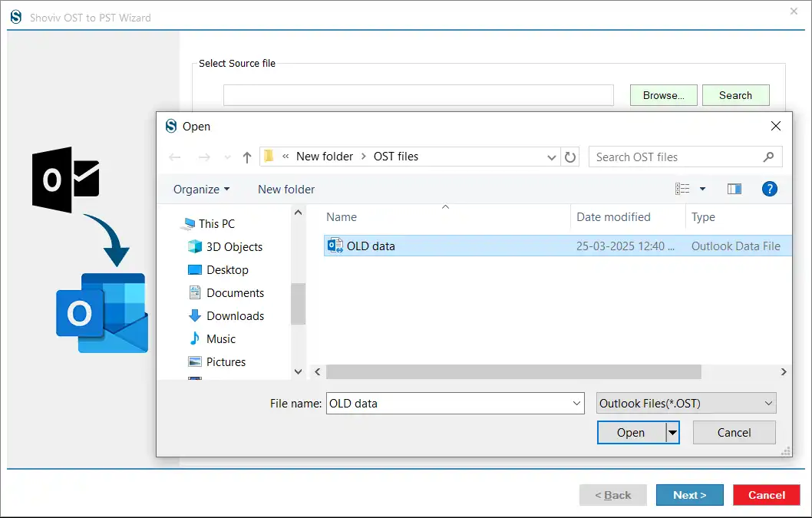This screenshot has height=518, width=812.
Task: Click the File name text field
Action: click(x=448, y=404)
